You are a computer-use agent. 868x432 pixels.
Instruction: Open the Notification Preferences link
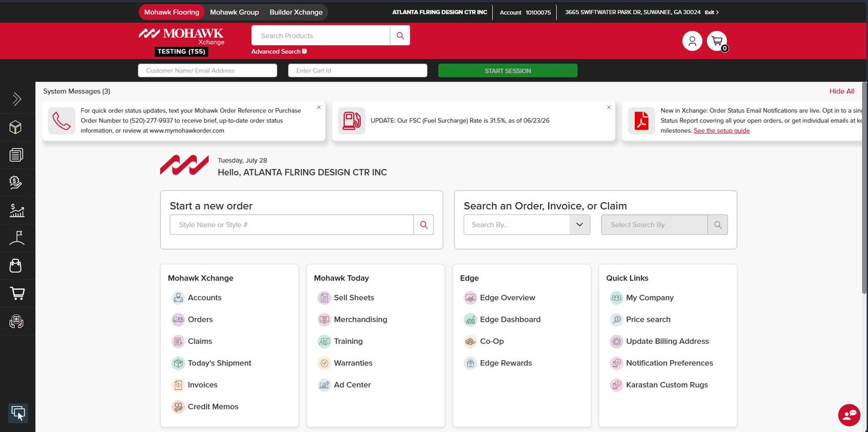point(669,363)
